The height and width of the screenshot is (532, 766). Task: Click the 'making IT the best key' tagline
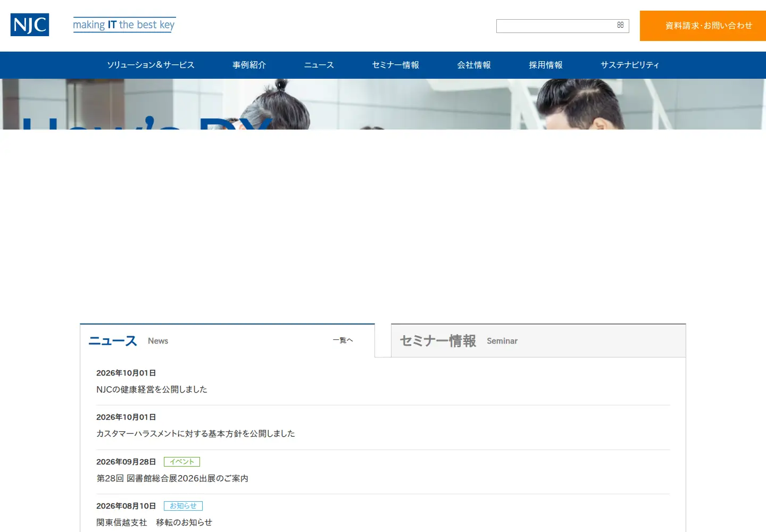(x=124, y=25)
